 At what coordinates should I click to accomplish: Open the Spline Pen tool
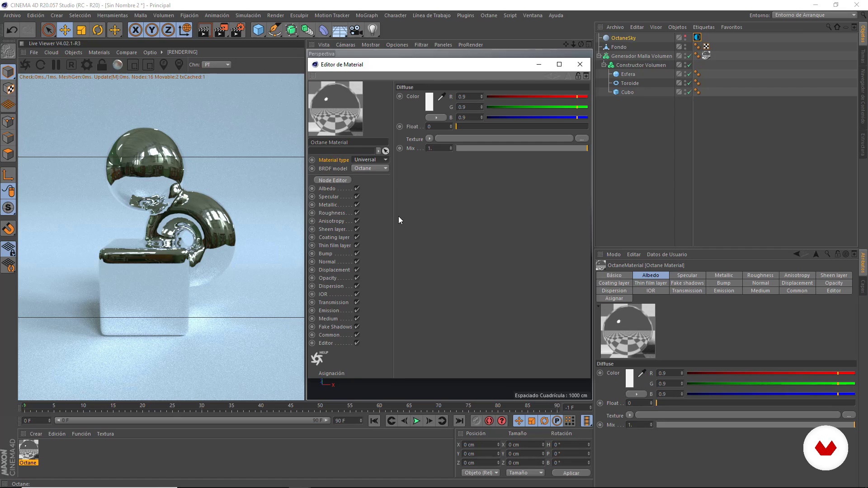click(x=275, y=30)
